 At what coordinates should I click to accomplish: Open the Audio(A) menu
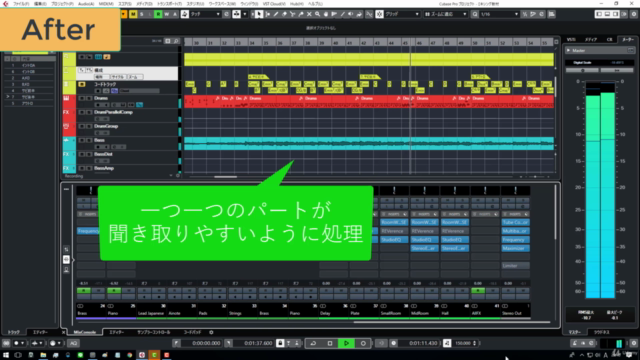(86, 4)
